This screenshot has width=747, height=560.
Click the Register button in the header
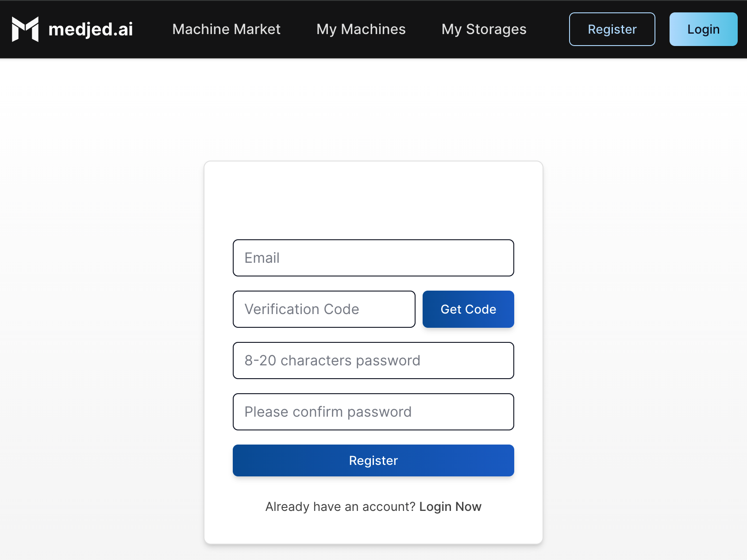[612, 29]
